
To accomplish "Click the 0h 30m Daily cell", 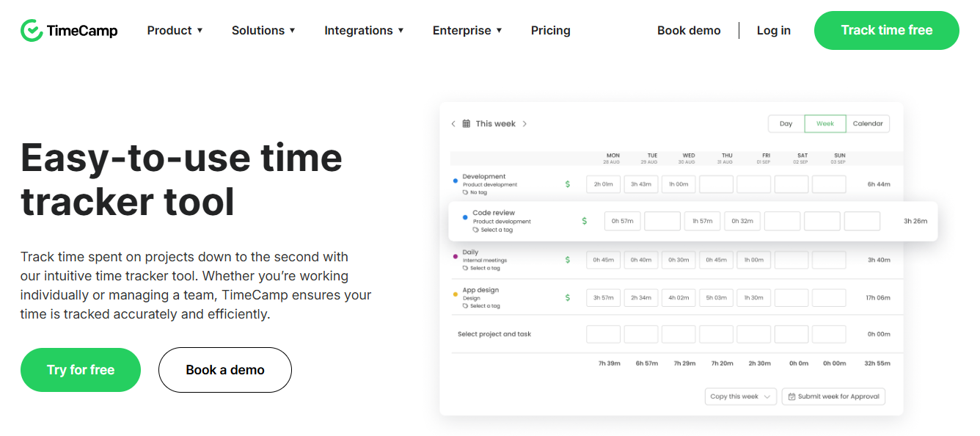I will pyautogui.click(x=679, y=260).
